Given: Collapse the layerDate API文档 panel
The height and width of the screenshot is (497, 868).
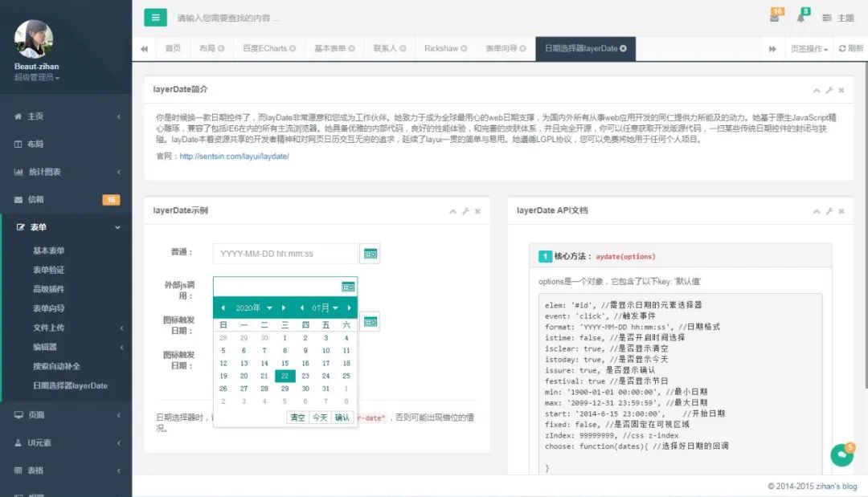Looking at the screenshot, I should (x=817, y=211).
